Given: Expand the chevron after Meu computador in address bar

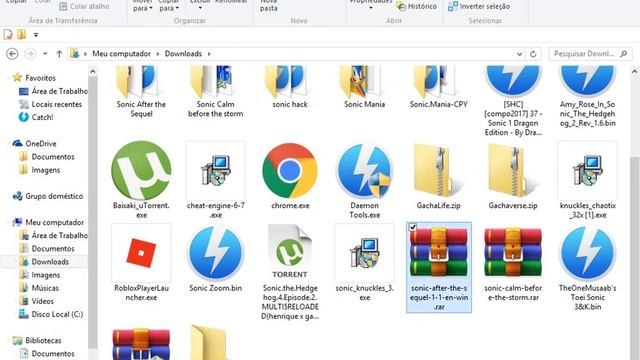Looking at the screenshot, I should (x=158, y=54).
